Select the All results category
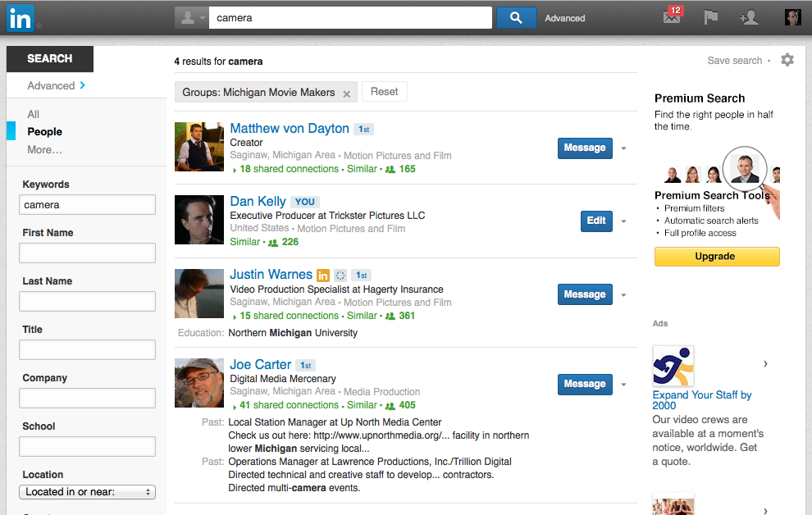812x515 pixels. (33, 114)
